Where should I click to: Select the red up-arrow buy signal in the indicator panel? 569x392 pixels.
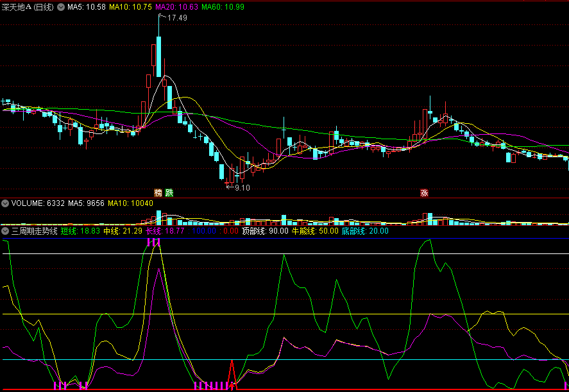coord(232,386)
